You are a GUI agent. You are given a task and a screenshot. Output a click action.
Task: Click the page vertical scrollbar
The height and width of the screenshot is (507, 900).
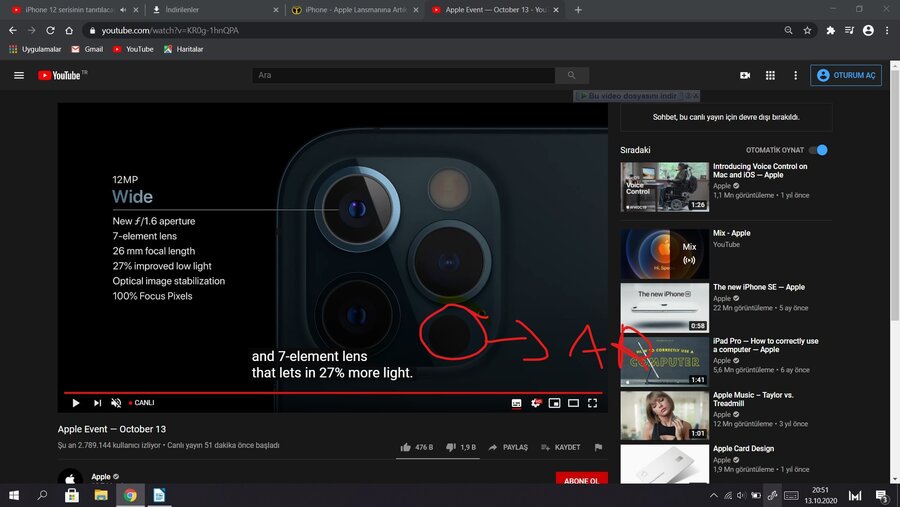(895, 192)
